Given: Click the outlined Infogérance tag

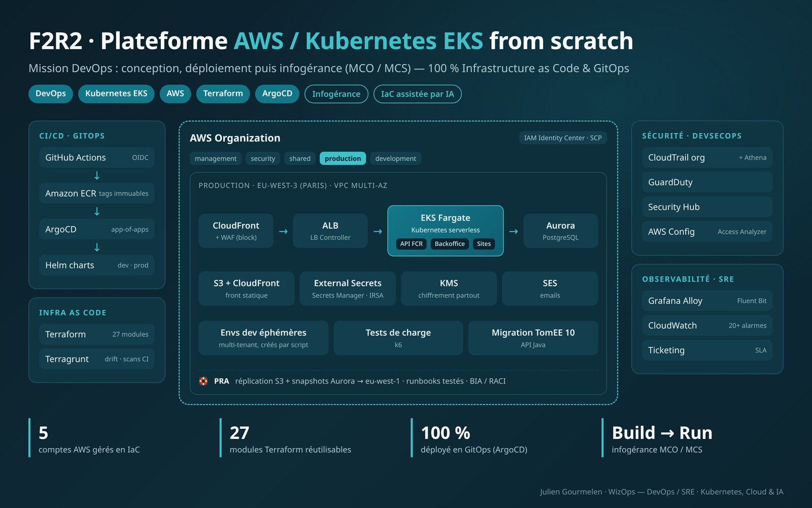Looking at the screenshot, I should point(336,94).
